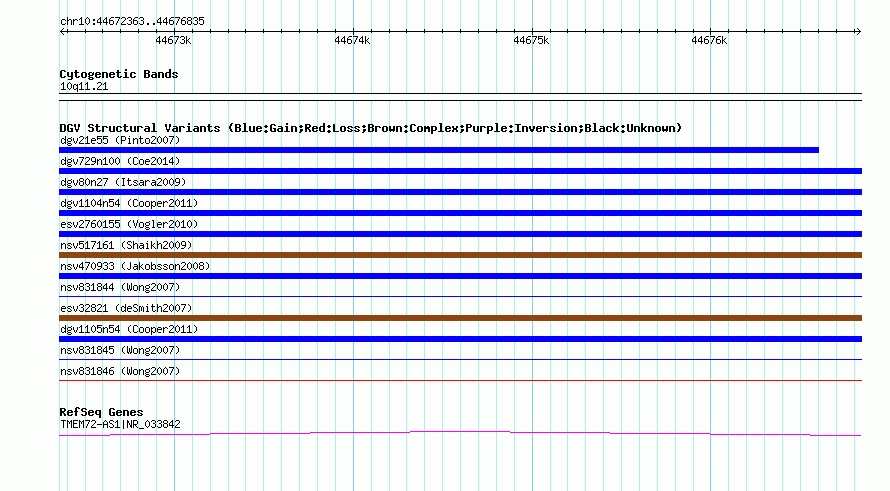Viewport: 890px width, 491px height.
Task: Open variant nsv470933 (Jakobsson2008) label
Action: tap(135, 266)
